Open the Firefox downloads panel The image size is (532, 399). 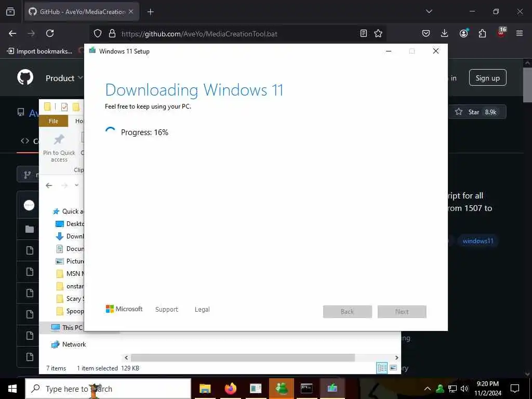point(445,33)
